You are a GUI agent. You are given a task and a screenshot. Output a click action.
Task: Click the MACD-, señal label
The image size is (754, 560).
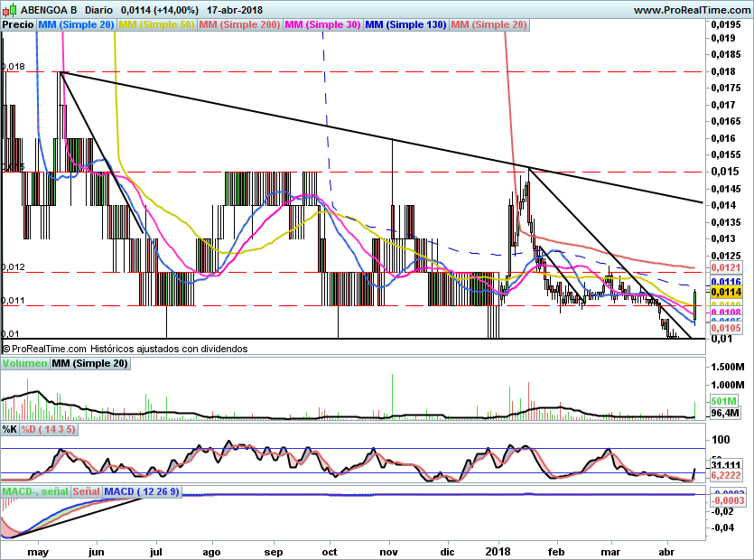pyautogui.click(x=34, y=491)
